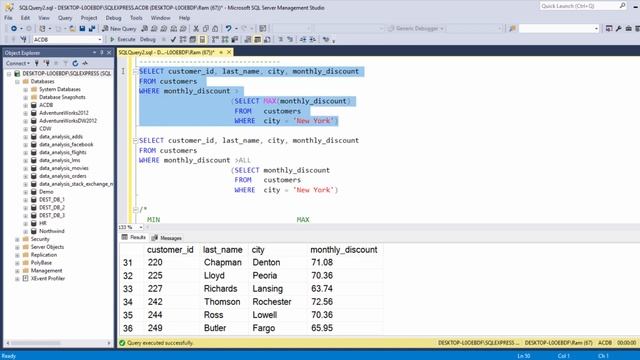Click the Activity Monitor icon in Object Explorer
Viewport: 640px width, 360px height.
click(85, 63)
